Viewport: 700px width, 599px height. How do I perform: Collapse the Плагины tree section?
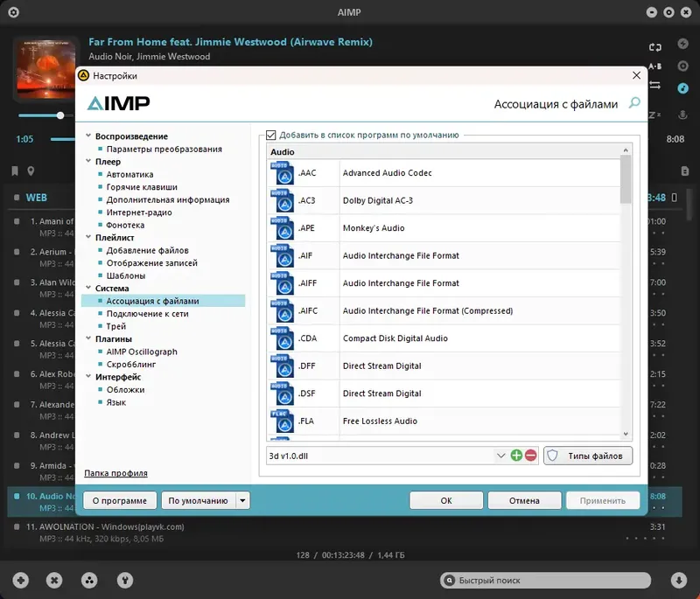pos(88,338)
